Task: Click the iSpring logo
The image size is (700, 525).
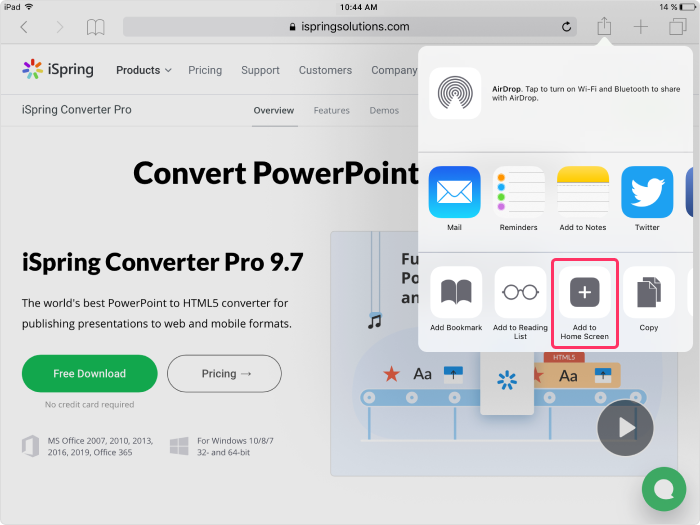Action: (x=58, y=70)
